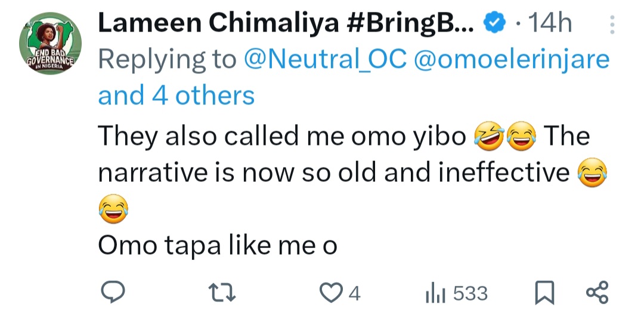Click the like count of 4

[x=354, y=293]
